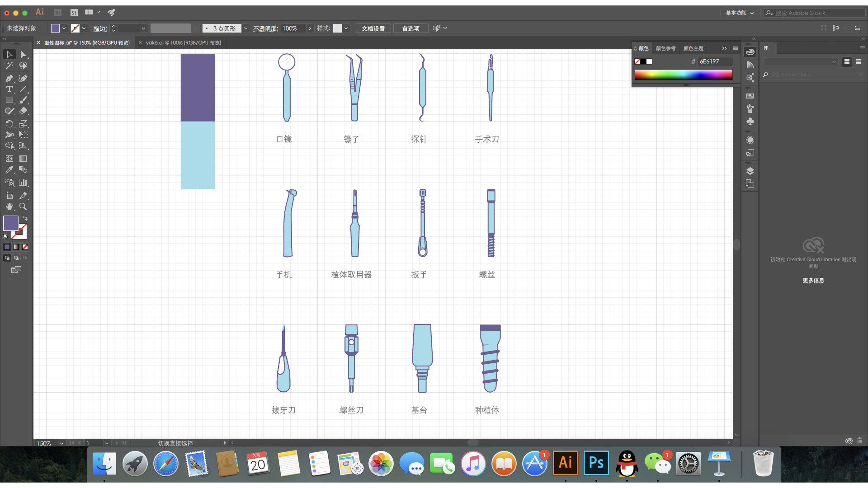
Task: Select the Eyedropper tool
Action: tap(9, 170)
